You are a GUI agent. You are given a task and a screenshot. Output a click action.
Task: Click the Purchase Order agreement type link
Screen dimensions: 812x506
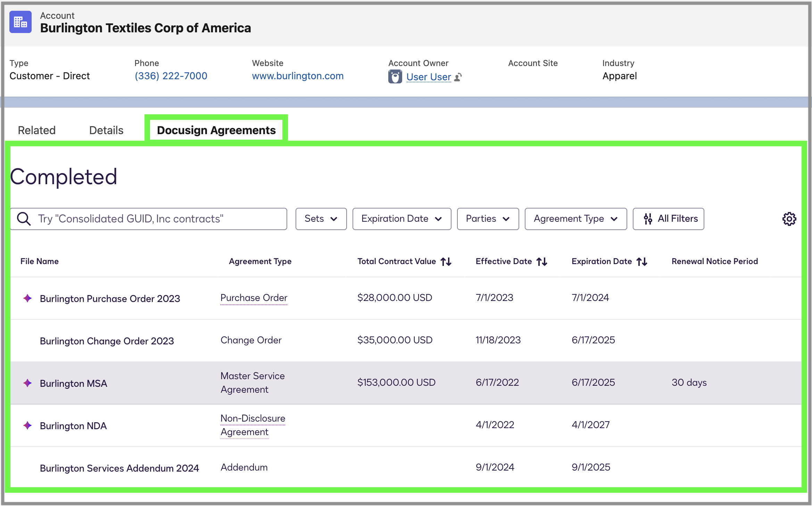tap(254, 297)
